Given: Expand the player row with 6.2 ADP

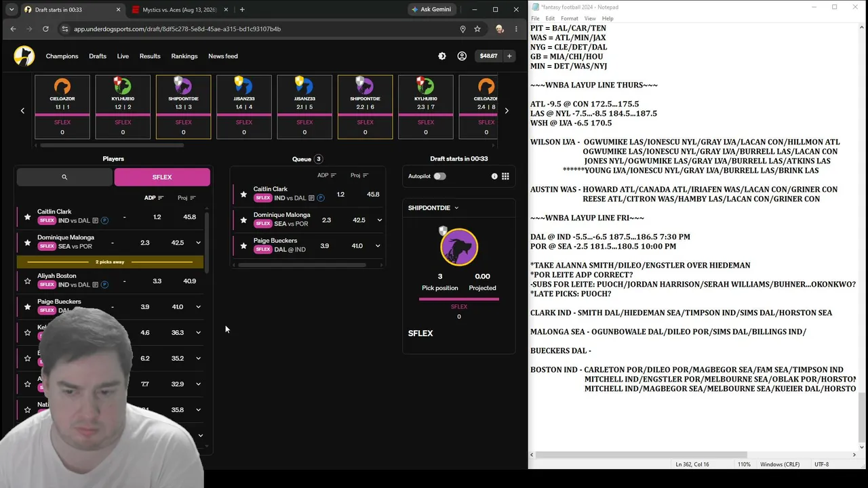Looking at the screenshot, I should pos(198,358).
